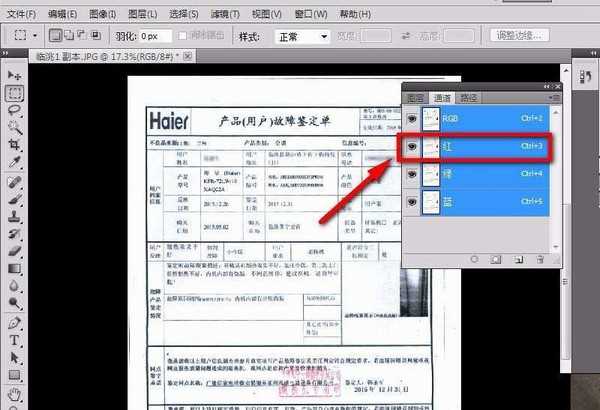Select the Type (T) tool
The height and width of the screenshot is (410, 600).
click(x=14, y=339)
